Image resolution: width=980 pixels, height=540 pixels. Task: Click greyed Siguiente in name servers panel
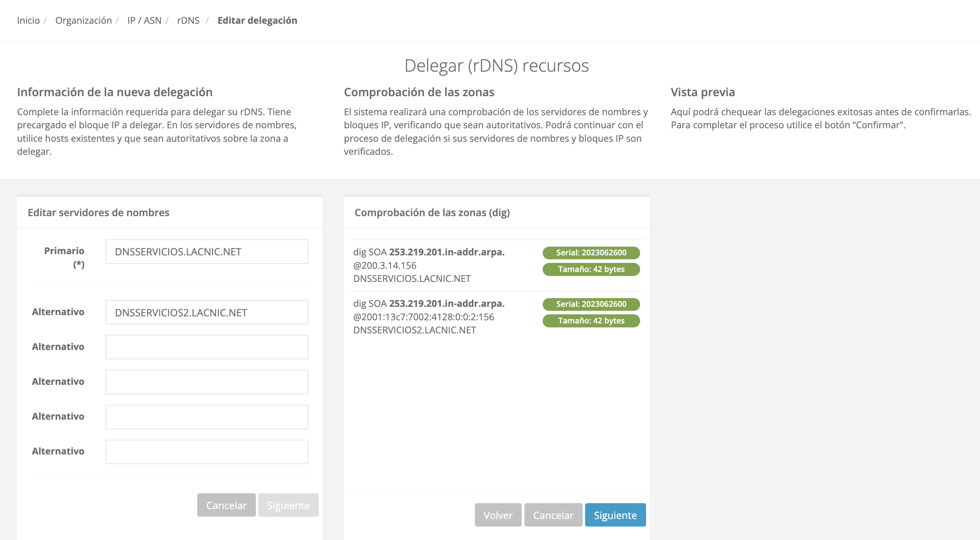tap(288, 505)
